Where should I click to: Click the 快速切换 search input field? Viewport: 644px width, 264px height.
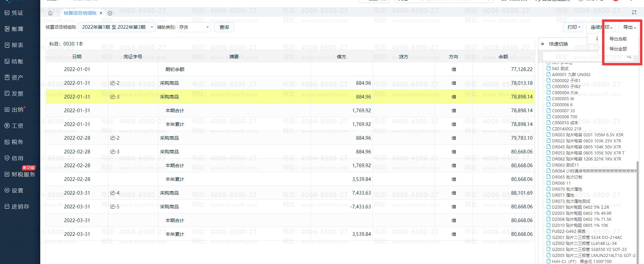[584, 57]
